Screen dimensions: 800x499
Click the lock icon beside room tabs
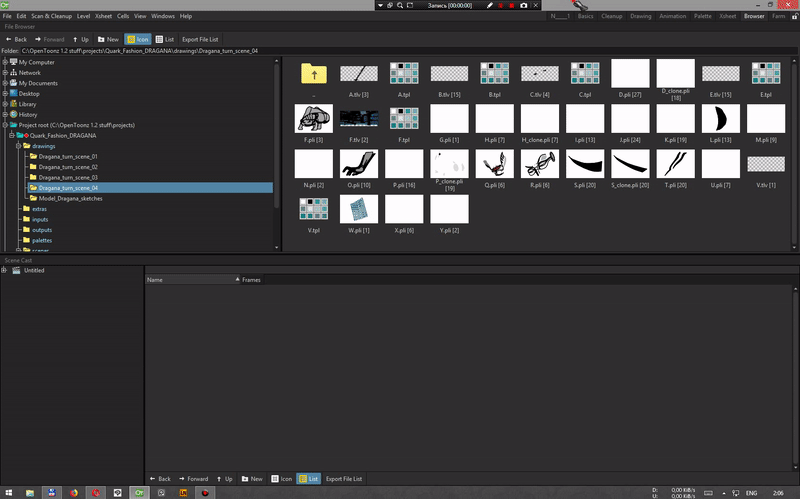794,16
